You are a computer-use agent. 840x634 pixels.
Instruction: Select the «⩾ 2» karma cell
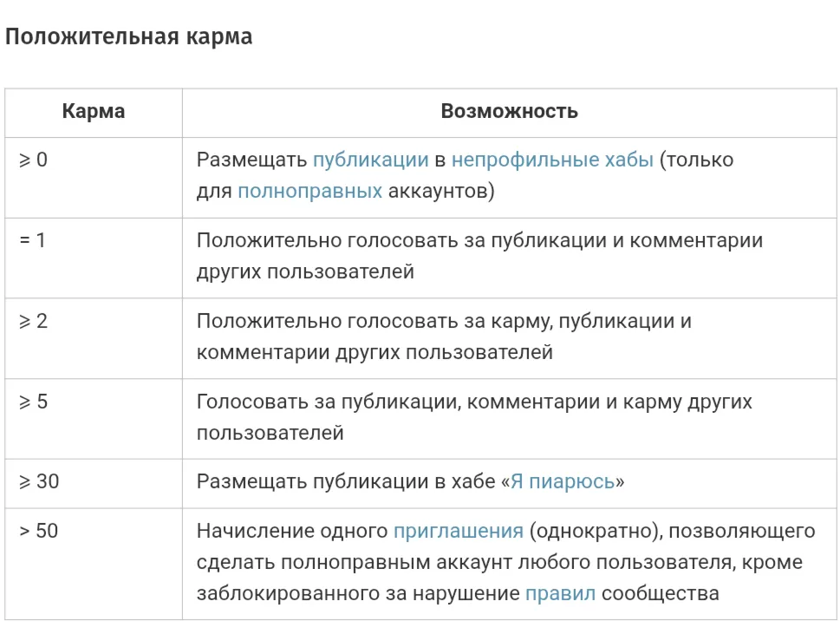tap(34, 321)
